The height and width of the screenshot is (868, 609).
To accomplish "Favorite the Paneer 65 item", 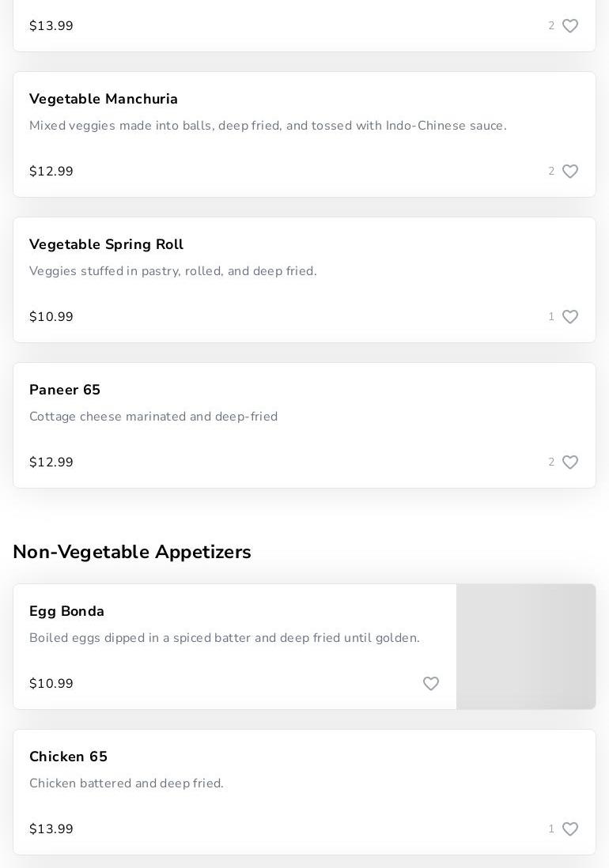I will pos(569,462).
